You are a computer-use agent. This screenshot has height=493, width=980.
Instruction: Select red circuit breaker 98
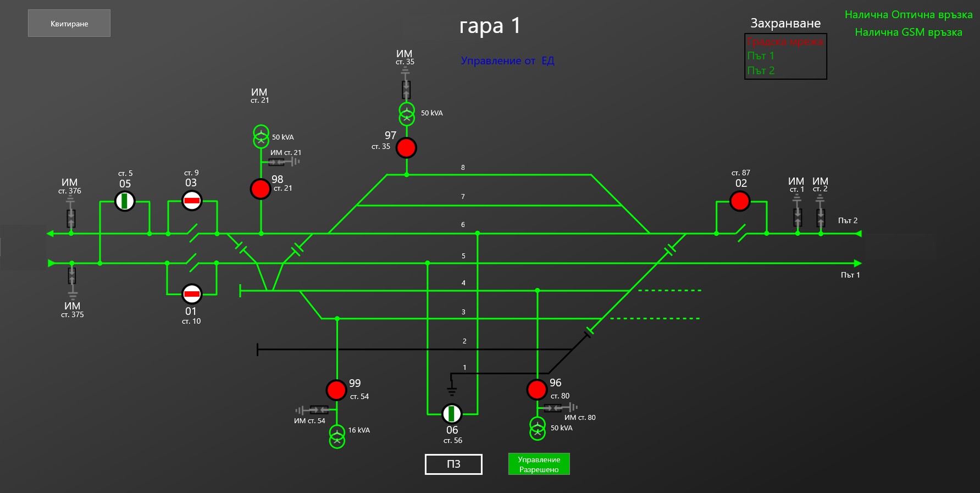[x=261, y=189]
